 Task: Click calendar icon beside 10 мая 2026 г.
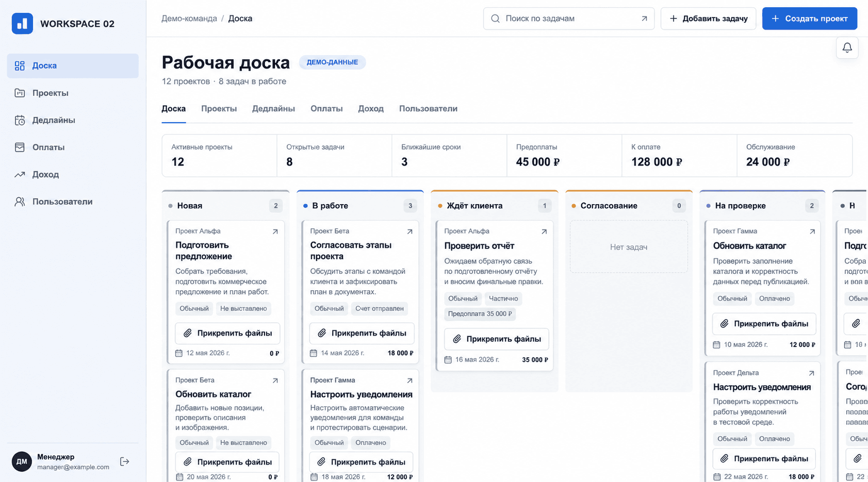tap(716, 345)
